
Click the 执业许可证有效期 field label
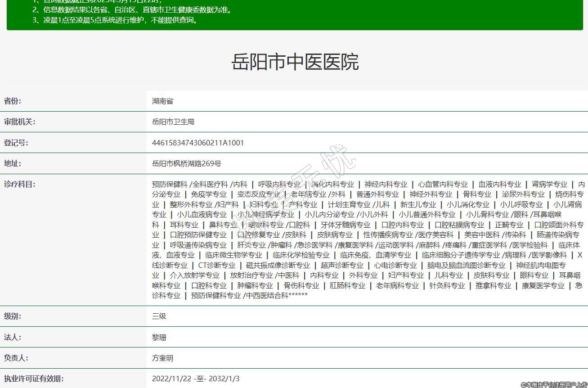click(x=34, y=379)
